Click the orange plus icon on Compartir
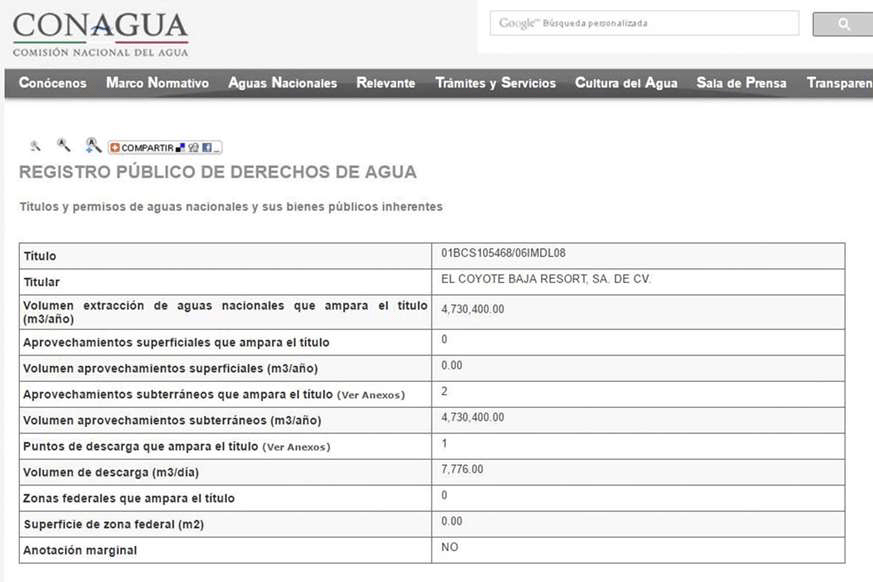This screenshot has height=582, width=873. [x=115, y=147]
